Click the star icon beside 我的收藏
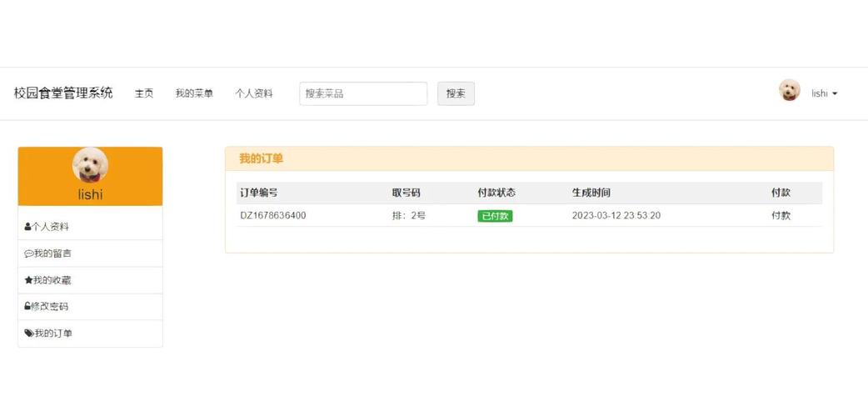This screenshot has height=417, width=868. (29, 280)
